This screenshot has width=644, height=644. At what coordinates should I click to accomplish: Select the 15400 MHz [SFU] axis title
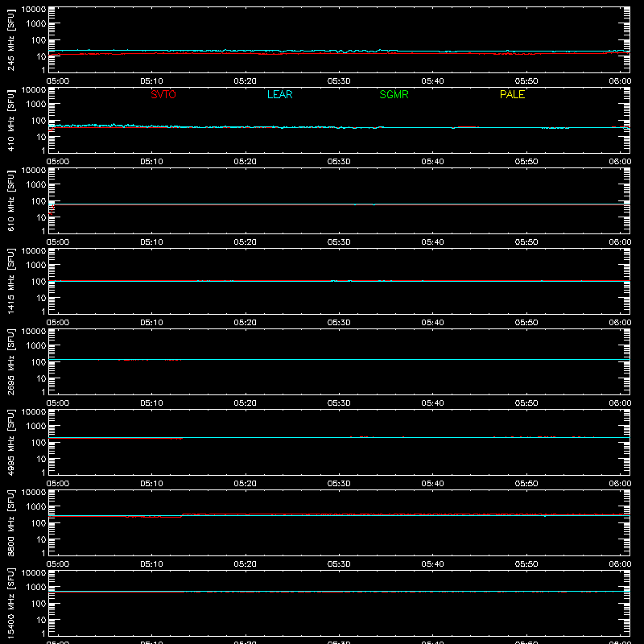[10, 603]
